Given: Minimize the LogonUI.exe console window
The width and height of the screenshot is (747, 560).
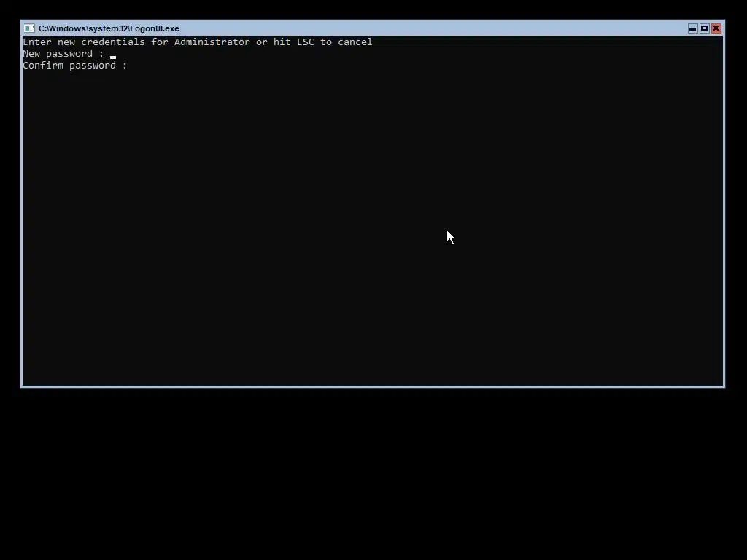Looking at the screenshot, I should point(693,28).
